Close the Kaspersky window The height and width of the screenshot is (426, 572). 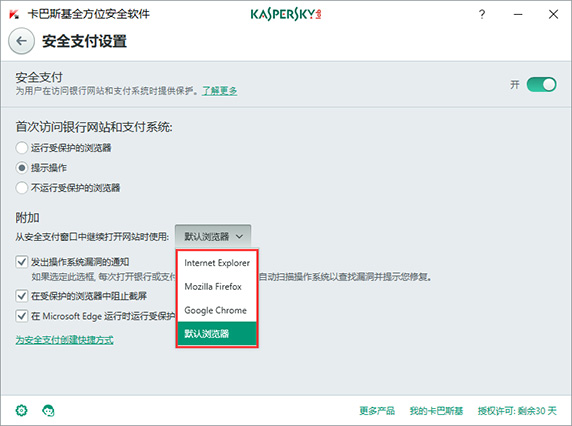553,14
